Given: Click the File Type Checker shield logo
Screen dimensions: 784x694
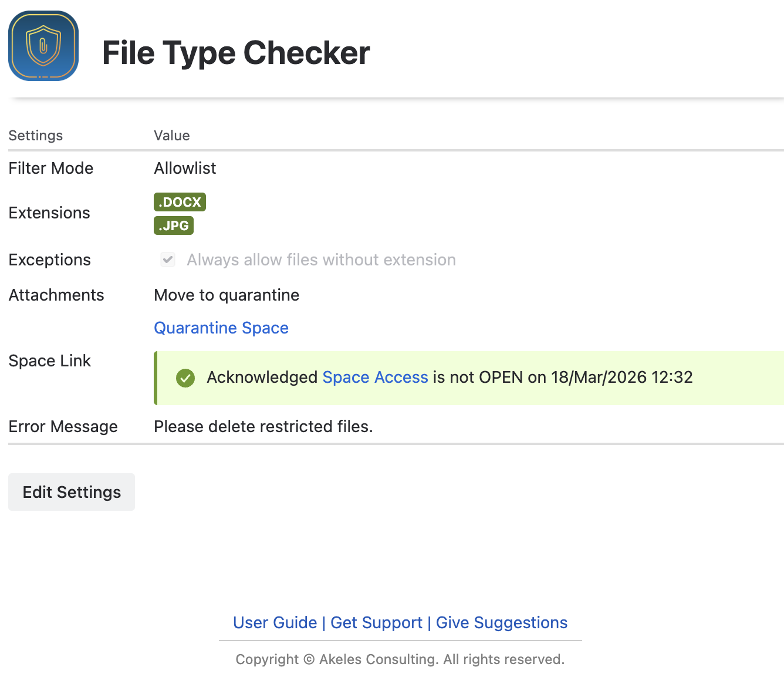Looking at the screenshot, I should [x=43, y=46].
